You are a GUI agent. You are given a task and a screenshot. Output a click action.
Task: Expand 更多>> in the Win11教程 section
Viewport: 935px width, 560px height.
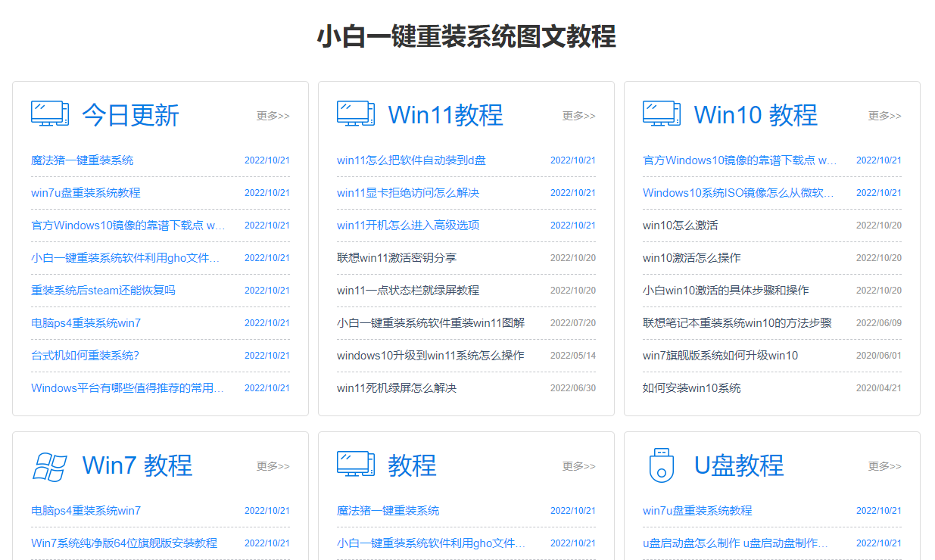point(578,116)
